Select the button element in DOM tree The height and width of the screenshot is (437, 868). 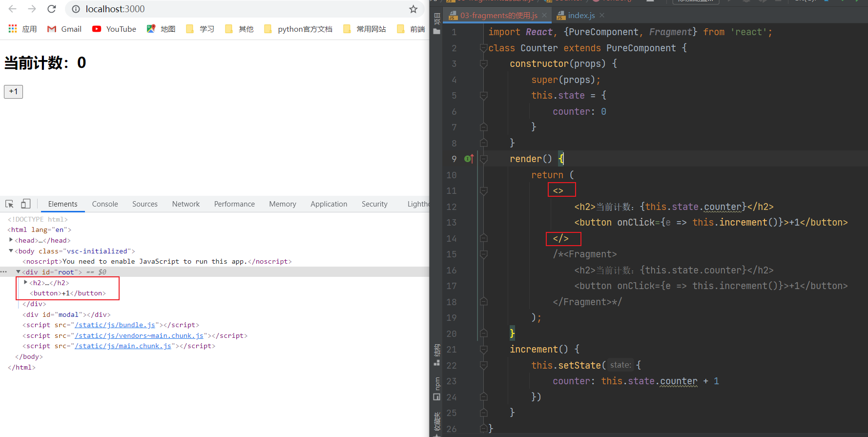[x=68, y=293]
